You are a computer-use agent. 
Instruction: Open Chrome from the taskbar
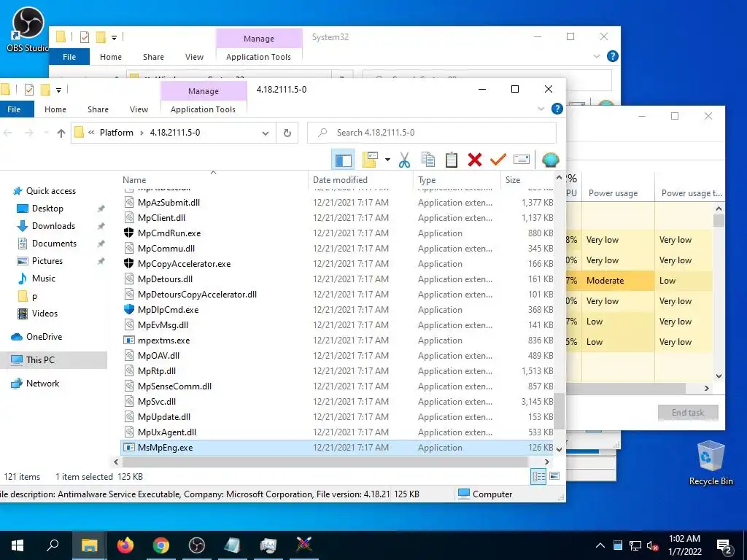pyautogui.click(x=161, y=545)
